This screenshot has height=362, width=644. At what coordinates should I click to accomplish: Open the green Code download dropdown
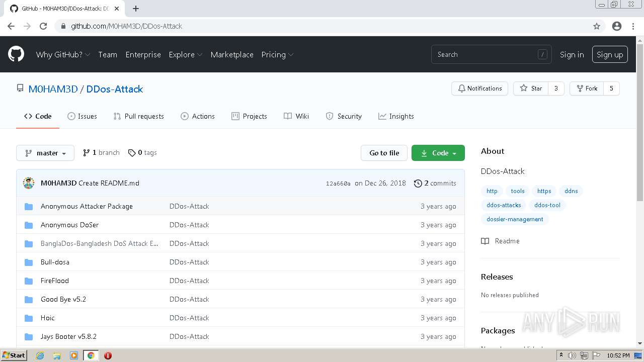[438, 153]
